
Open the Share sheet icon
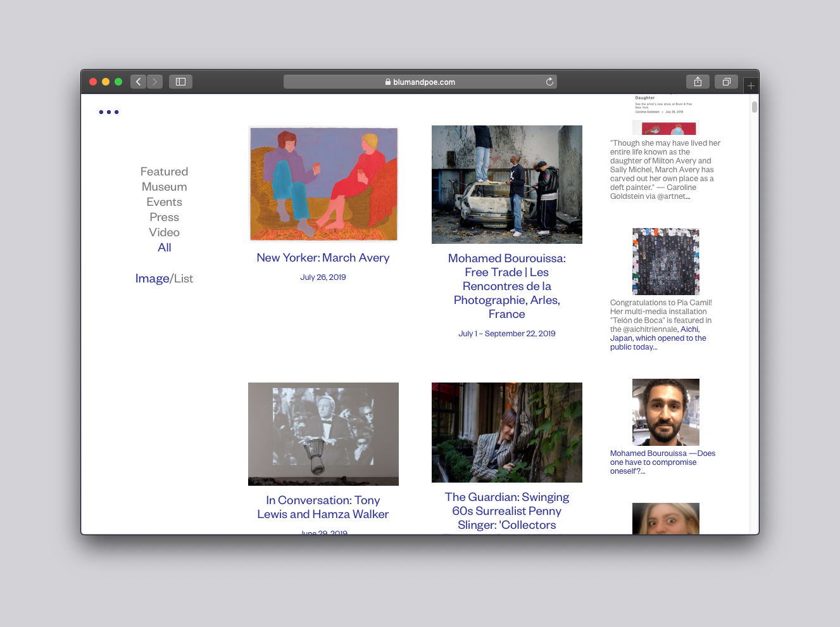click(698, 82)
